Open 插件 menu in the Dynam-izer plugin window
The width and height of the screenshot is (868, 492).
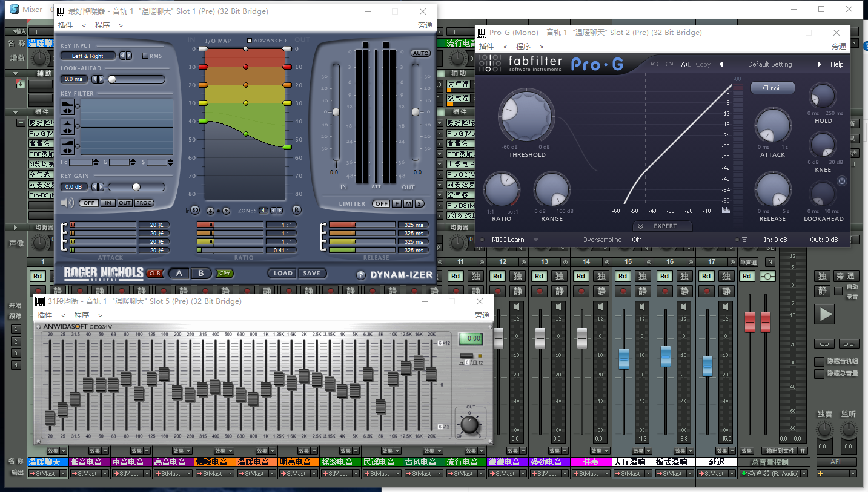[x=65, y=25]
